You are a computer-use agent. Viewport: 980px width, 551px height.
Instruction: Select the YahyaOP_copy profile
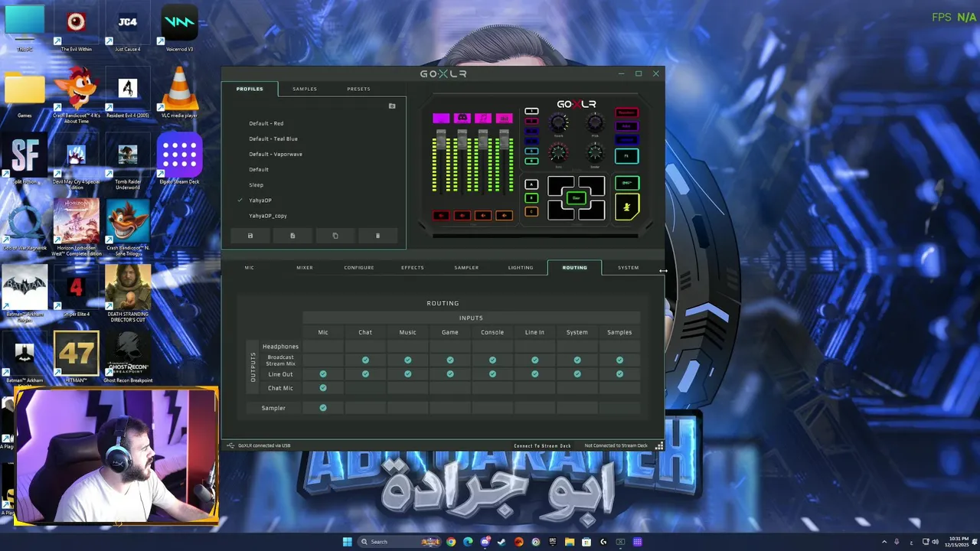(x=268, y=216)
